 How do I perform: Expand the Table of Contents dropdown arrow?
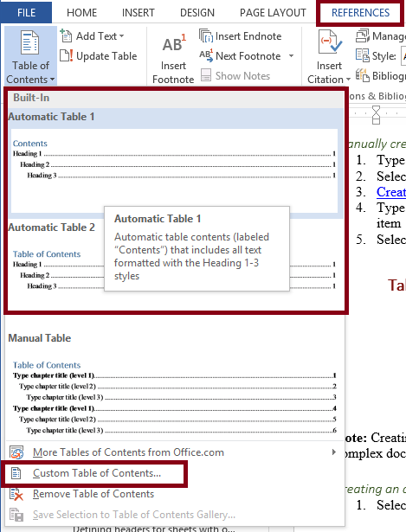pos(52,80)
